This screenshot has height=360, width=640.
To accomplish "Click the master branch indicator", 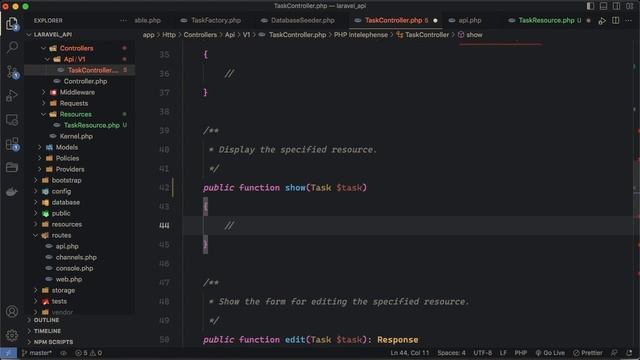I will 37,353.
